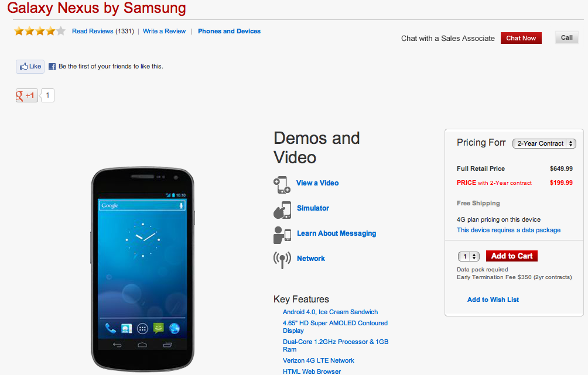
Task: Go to Phones and Devices category
Action: coord(229,32)
